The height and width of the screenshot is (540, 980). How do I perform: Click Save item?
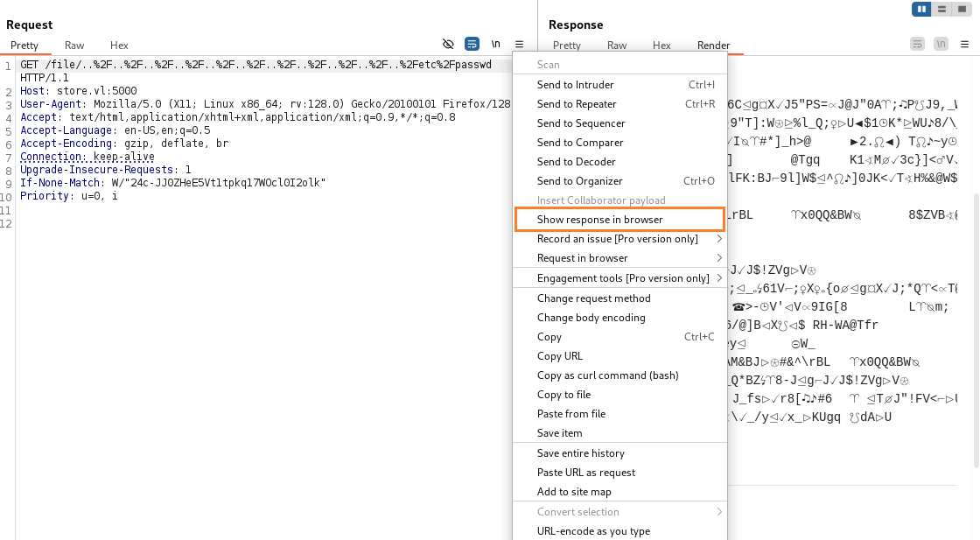tap(619, 433)
